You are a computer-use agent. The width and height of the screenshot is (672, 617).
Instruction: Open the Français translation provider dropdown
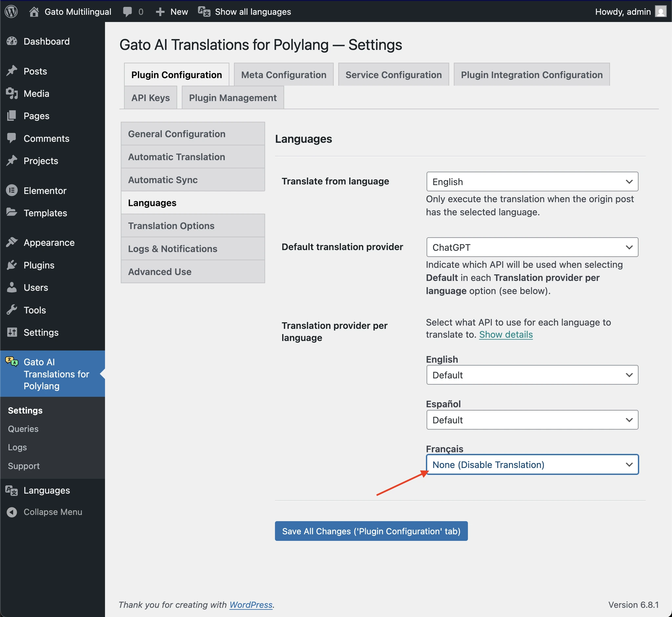click(532, 464)
